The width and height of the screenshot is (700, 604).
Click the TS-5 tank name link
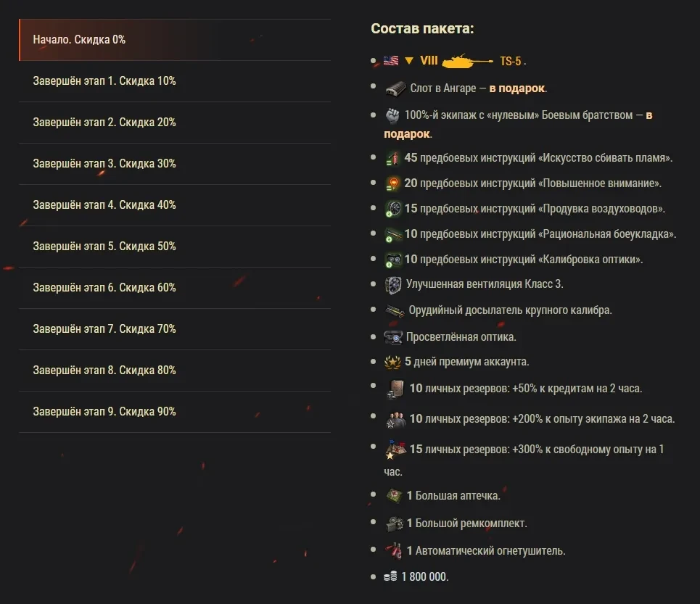[510, 62]
